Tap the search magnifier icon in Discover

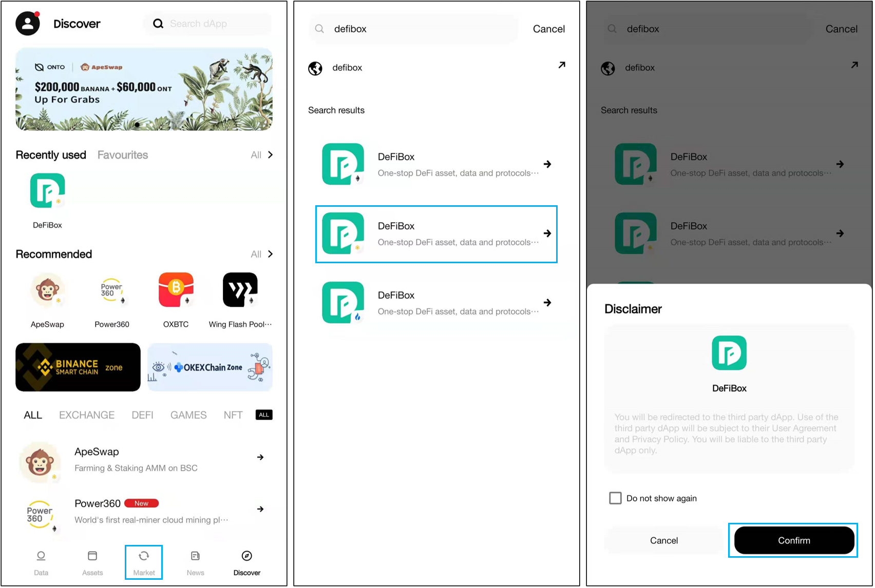coord(158,24)
